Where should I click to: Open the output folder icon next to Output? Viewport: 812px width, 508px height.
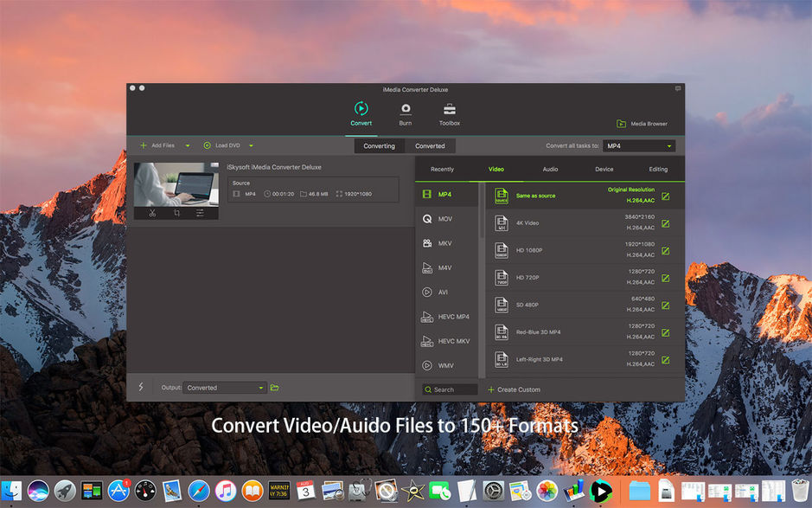coord(274,388)
